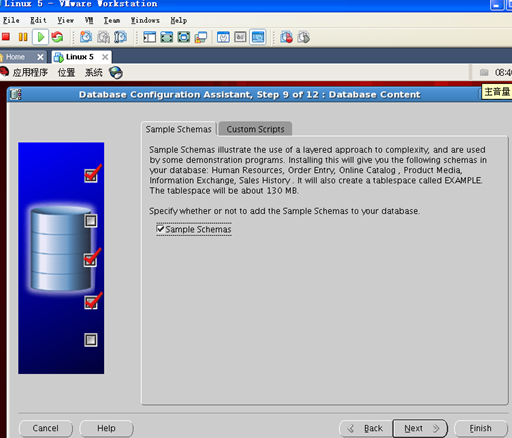This screenshot has height=438, width=512.
Task: Click the Cancel button
Action: (45, 428)
